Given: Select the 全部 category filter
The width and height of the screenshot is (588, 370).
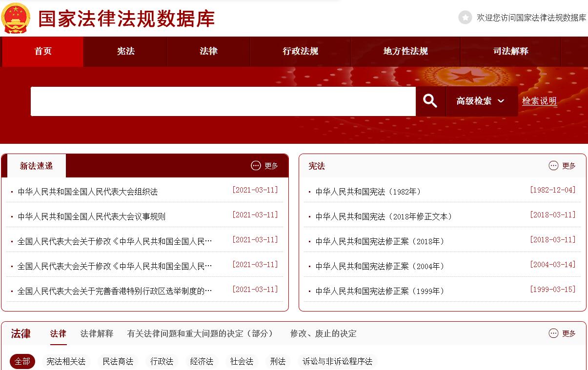Looking at the screenshot, I should [x=22, y=361].
